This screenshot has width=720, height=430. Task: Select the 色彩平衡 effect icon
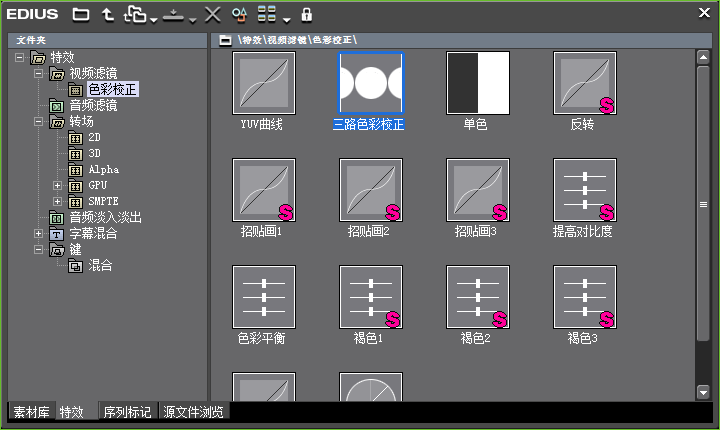click(x=263, y=296)
